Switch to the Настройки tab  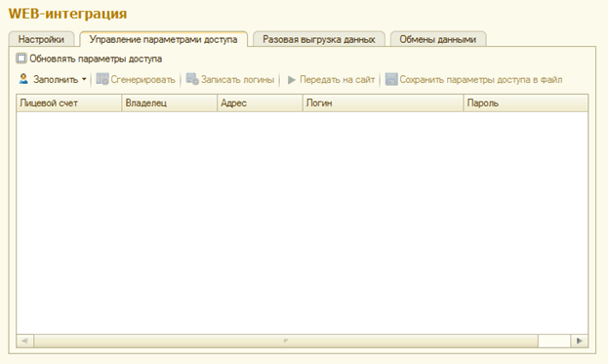(41, 39)
